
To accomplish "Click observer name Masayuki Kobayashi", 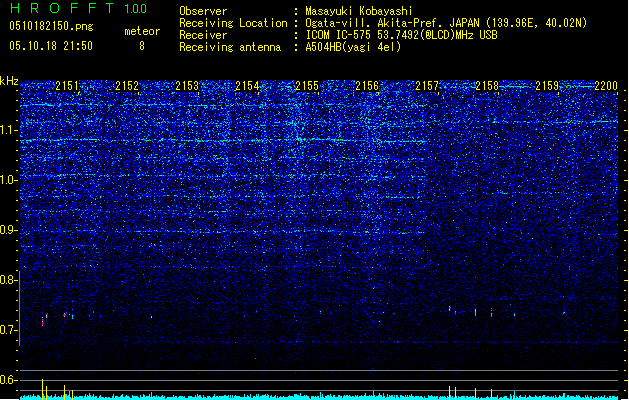I will 359,11.
